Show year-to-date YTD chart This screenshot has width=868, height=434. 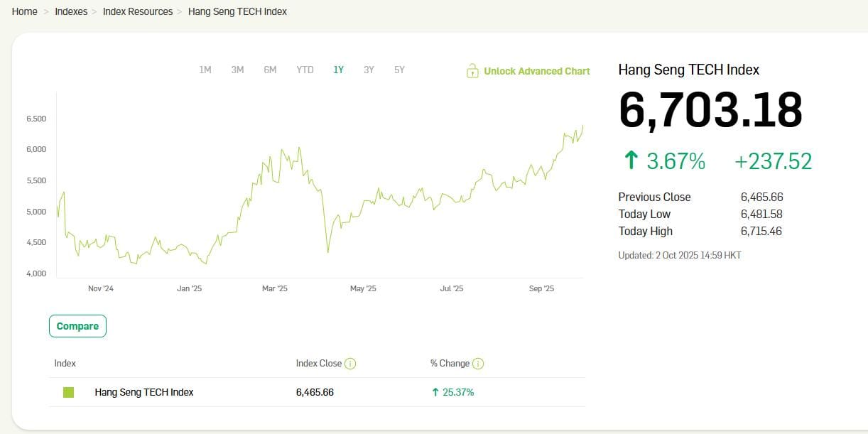(305, 70)
